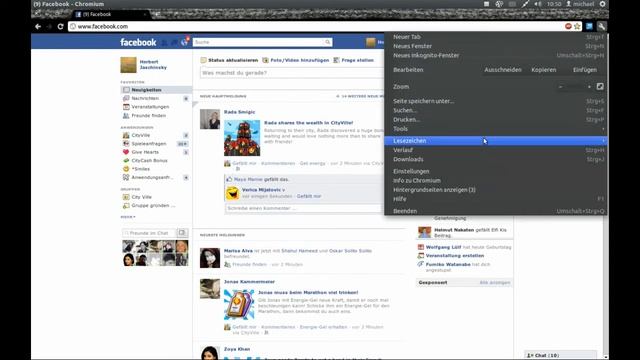Click the power/session gear in top panel
Image resolution: width=640 pixels, height=360 pixels.
(x=602, y=4)
